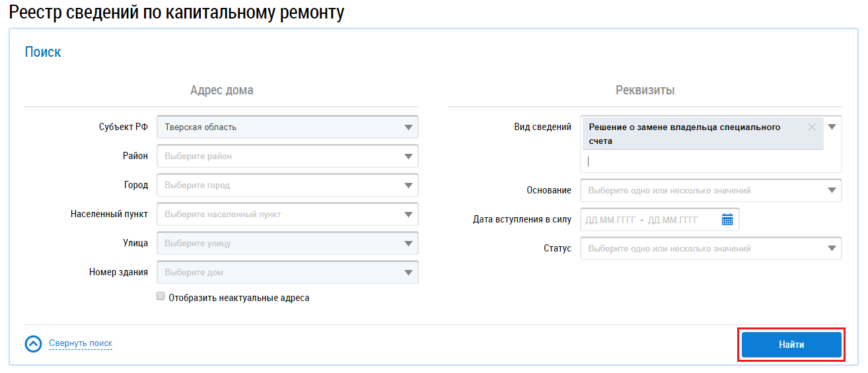868x373 pixels.
Task: Enable 'Отобразить неактуальные адреса' checkbox
Action: (161, 297)
